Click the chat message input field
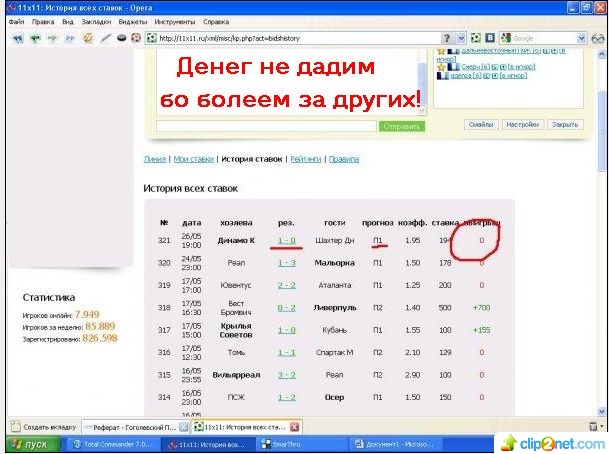The width and height of the screenshot is (609, 454). click(267, 126)
